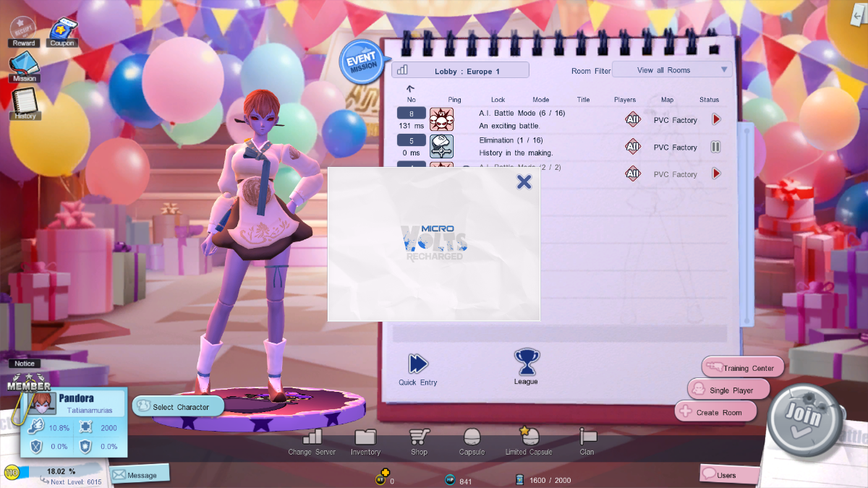Click the Training Center button
This screenshot has width=868, height=488.
743,367
